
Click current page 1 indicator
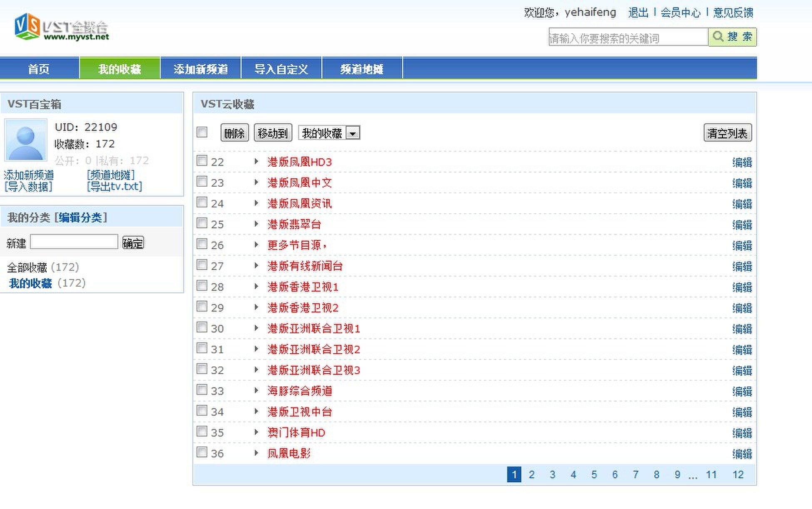tap(514, 474)
